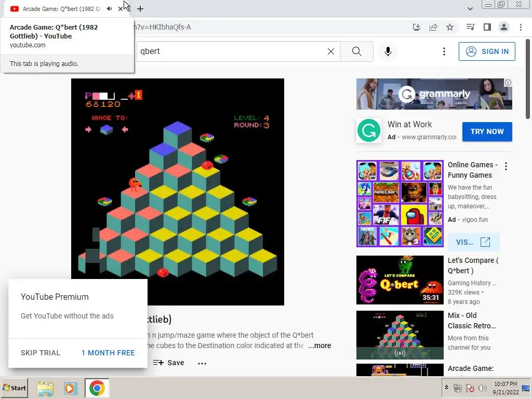
Task: Click the share this page icon
Action: (x=433, y=27)
